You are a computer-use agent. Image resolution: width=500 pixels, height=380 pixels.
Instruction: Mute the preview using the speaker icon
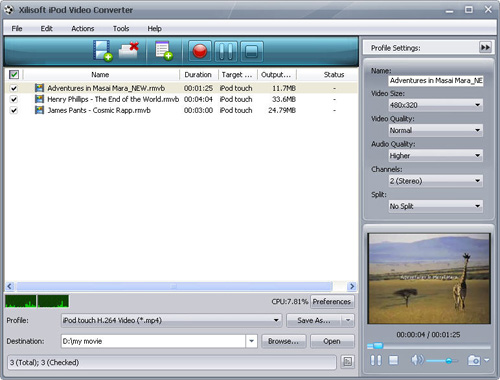[417, 360]
